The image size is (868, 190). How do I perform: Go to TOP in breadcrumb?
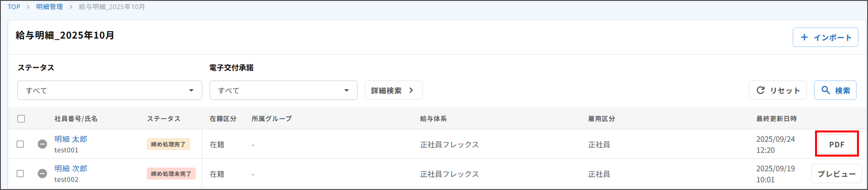tap(14, 7)
